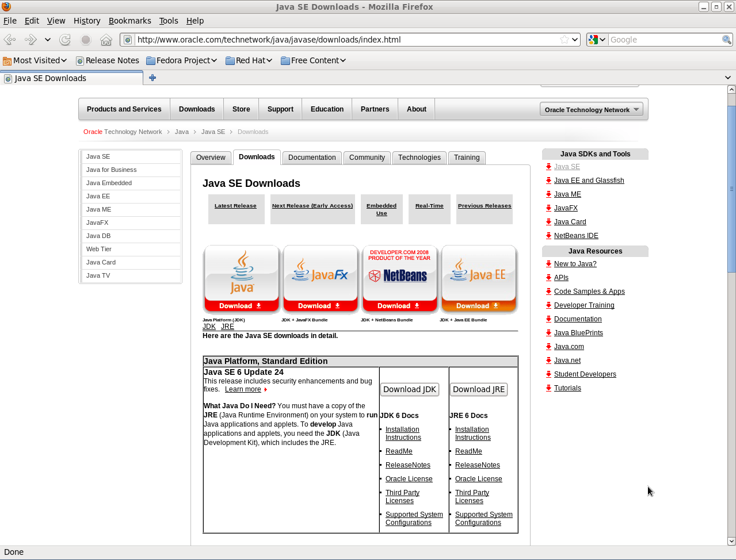Click red arrow icon beside Tutorials
This screenshot has width=736, height=560.
(549, 388)
